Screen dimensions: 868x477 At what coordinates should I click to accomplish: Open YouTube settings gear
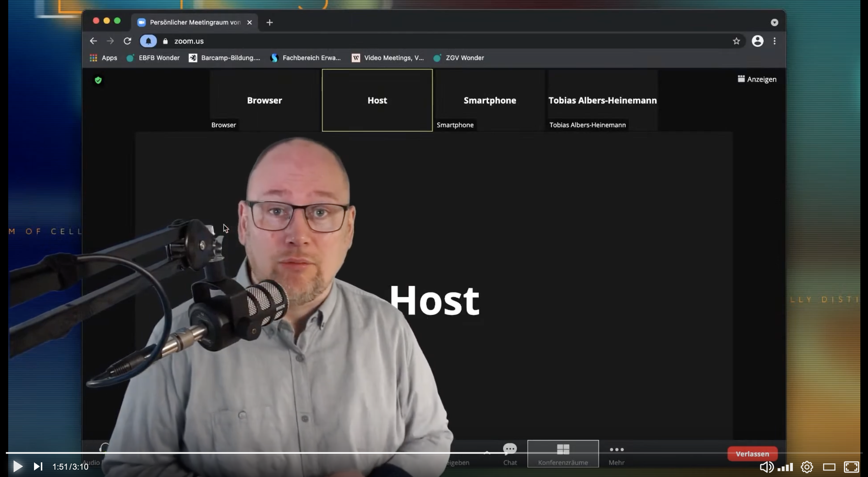807,467
